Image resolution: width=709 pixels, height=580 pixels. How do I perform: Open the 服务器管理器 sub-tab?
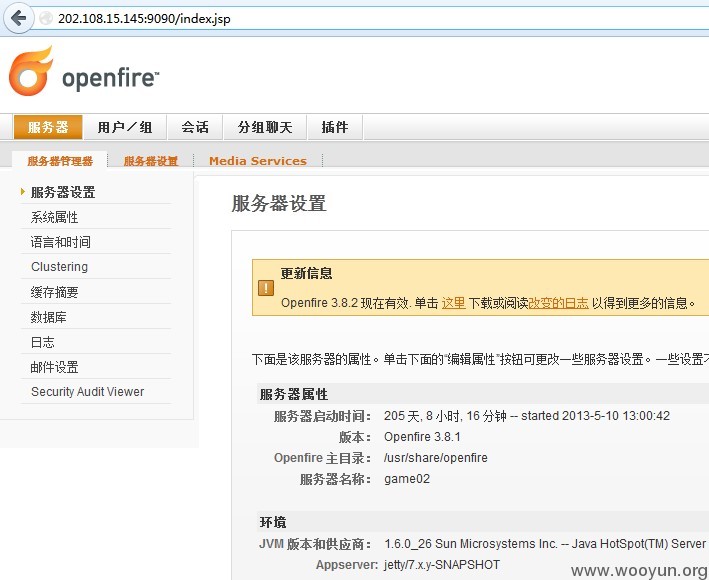[x=60, y=161]
